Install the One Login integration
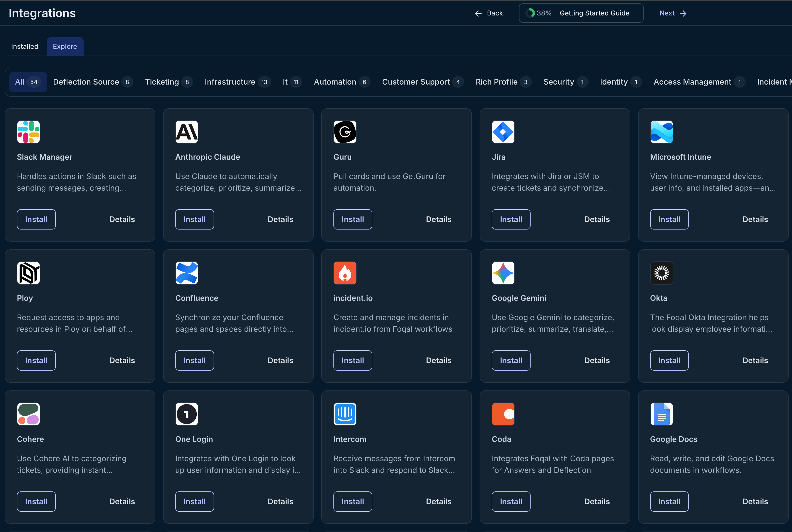Image resolution: width=792 pixels, height=532 pixels. pyautogui.click(x=194, y=502)
